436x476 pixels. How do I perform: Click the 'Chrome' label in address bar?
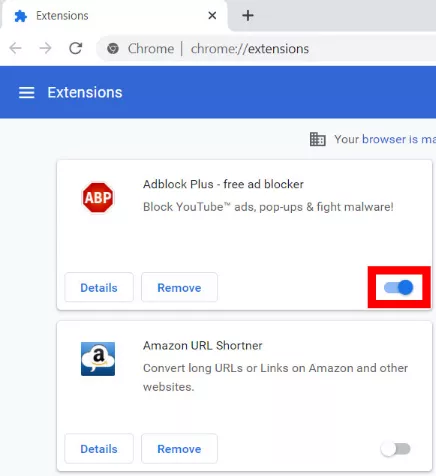tap(151, 49)
